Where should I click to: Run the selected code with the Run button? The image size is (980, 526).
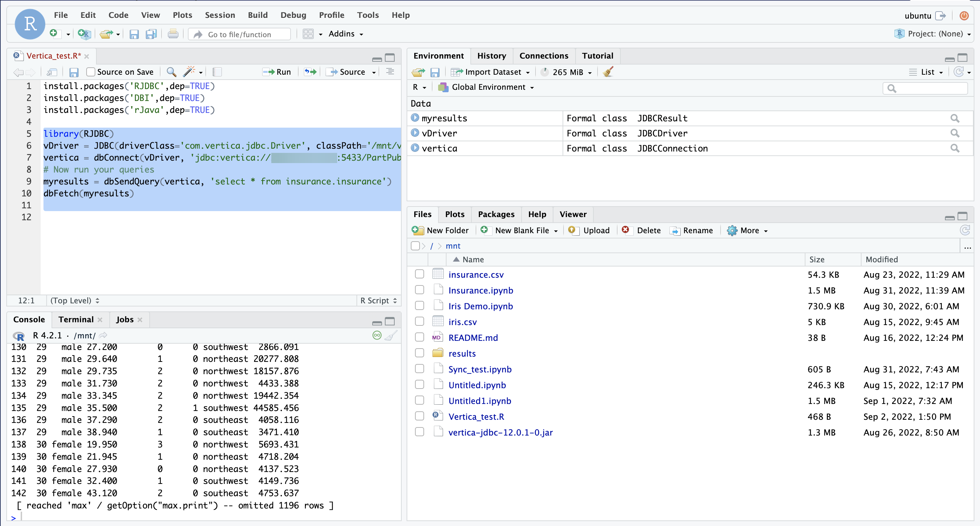(277, 72)
